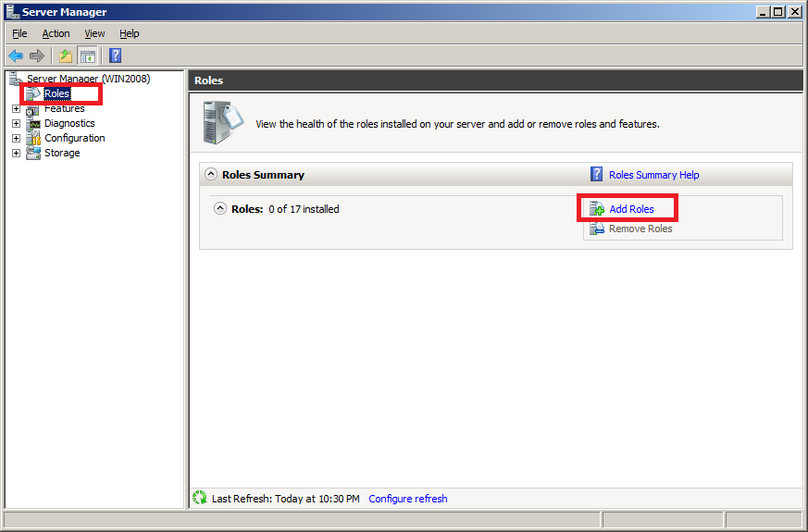
Task: Toggle the Show/Hide Console Tree icon
Action: 87,56
